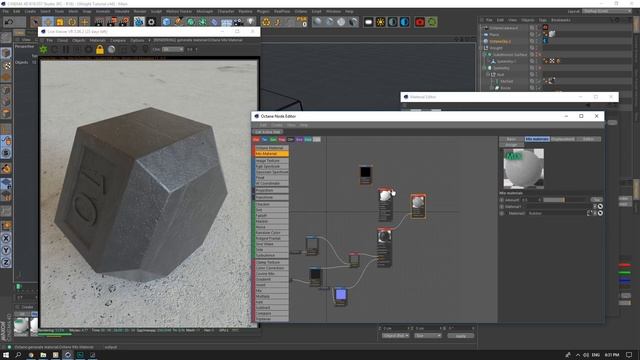Switch to the Displacement tab in Node Editor
The width and height of the screenshot is (640, 360).
pos(562,139)
